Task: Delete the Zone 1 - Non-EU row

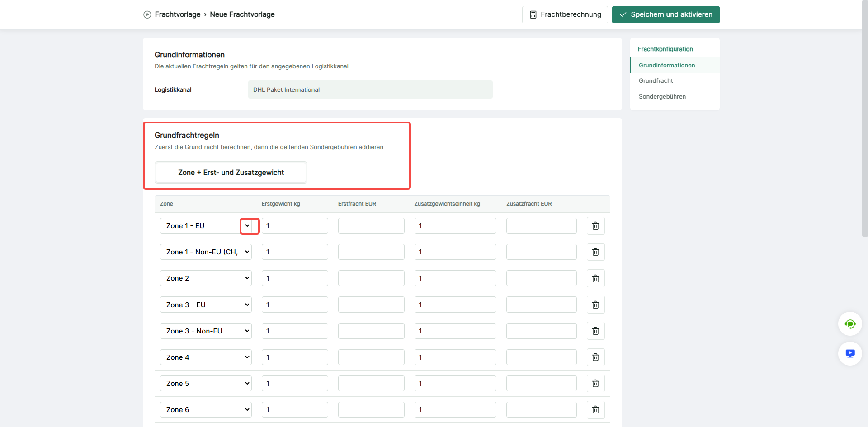Action: tap(595, 252)
